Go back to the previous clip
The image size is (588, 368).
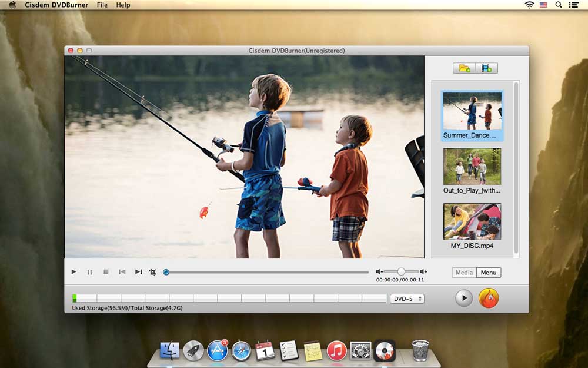tap(122, 272)
